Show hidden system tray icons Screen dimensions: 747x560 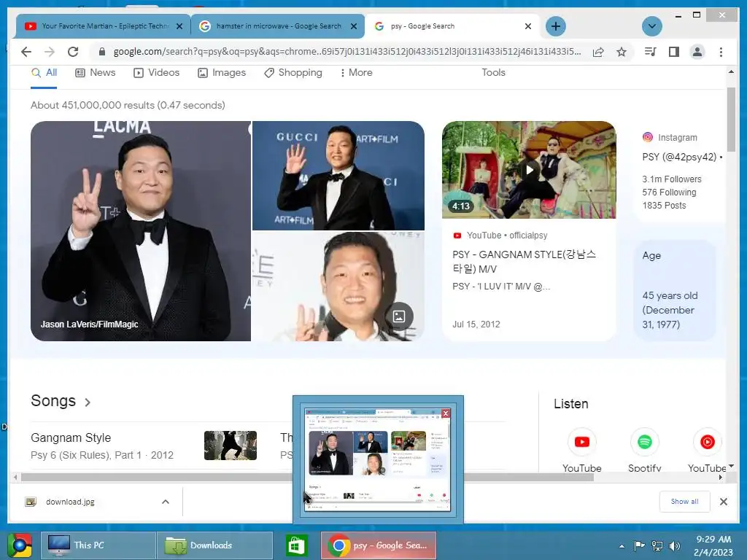pyautogui.click(x=622, y=546)
